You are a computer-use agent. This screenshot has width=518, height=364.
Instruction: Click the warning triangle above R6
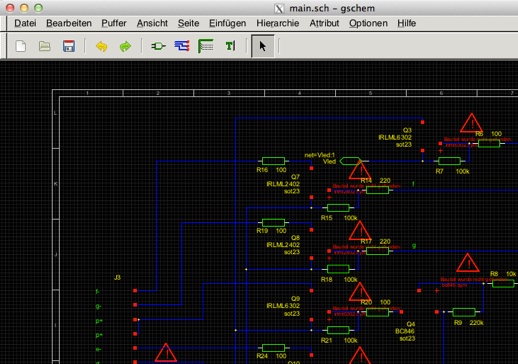(x=471, y=123)
